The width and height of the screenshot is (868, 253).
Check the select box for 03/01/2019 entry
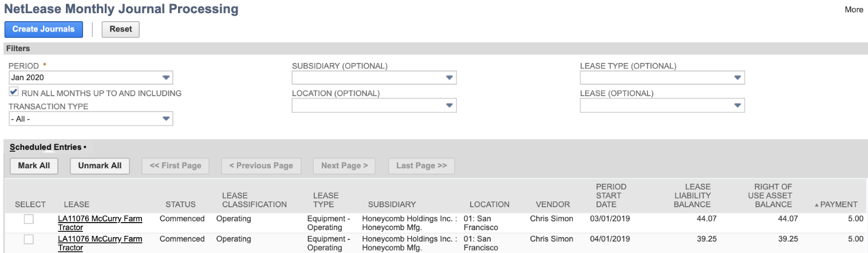click(29, 219)
